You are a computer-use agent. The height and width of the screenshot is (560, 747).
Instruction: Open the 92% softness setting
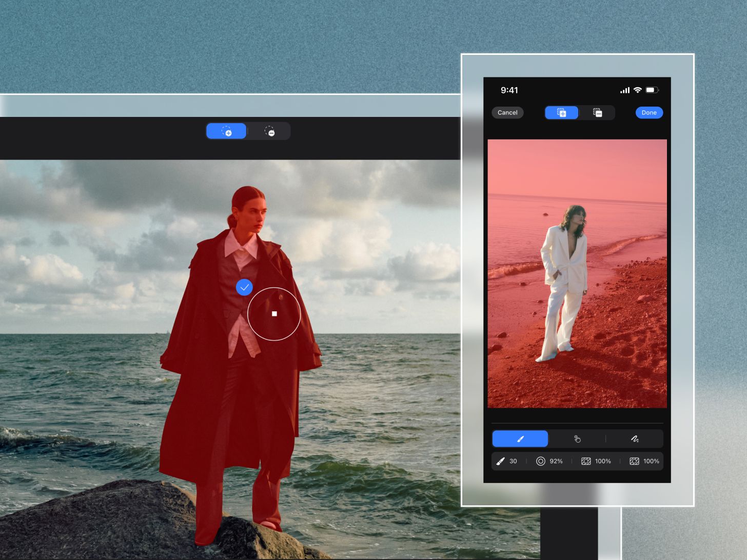(x=556, y=461)
